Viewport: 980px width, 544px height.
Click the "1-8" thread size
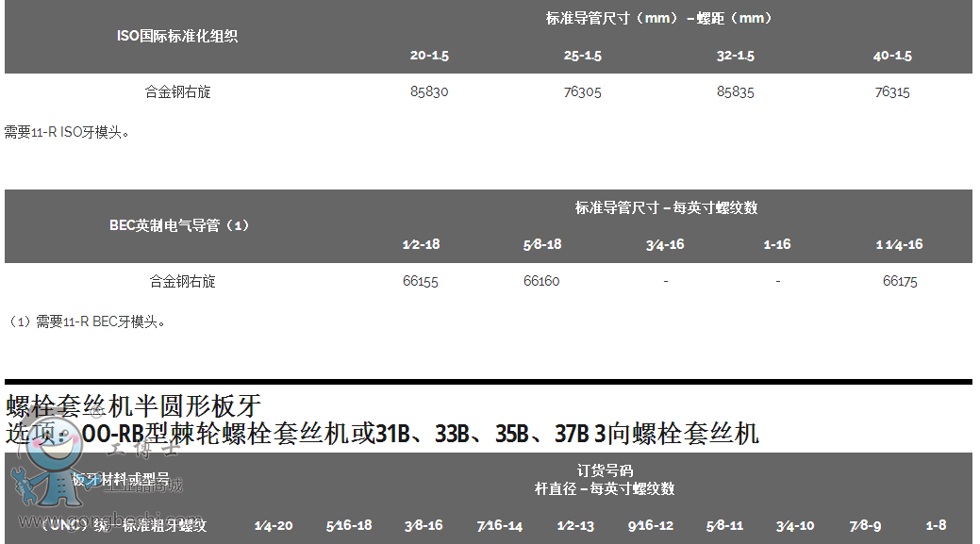click(x=936, y=526)
